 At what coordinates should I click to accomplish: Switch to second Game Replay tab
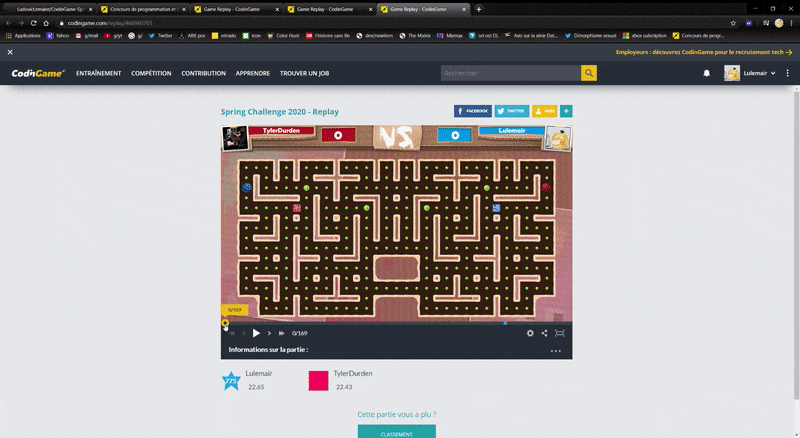click(330, 9)
